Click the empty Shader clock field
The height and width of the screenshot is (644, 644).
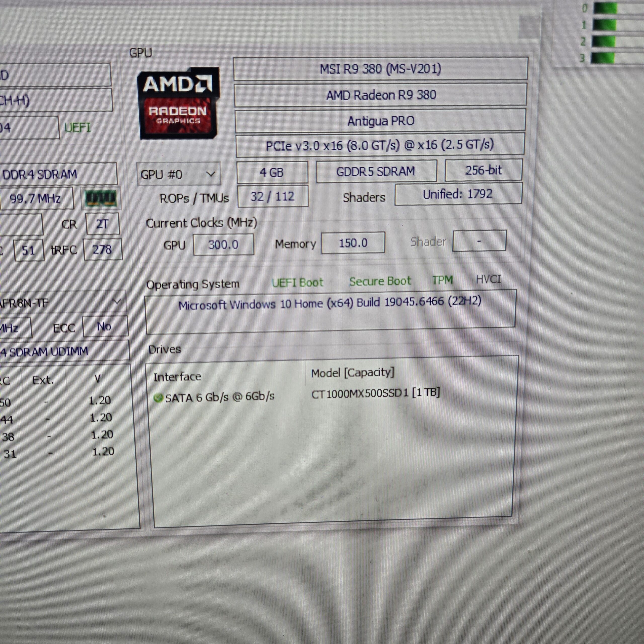(x=479, y=241)
